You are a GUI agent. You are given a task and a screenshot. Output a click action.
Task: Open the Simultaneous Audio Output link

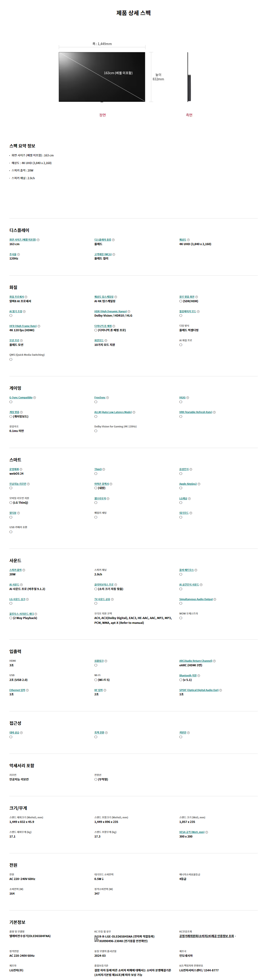[x=196, y=599]
